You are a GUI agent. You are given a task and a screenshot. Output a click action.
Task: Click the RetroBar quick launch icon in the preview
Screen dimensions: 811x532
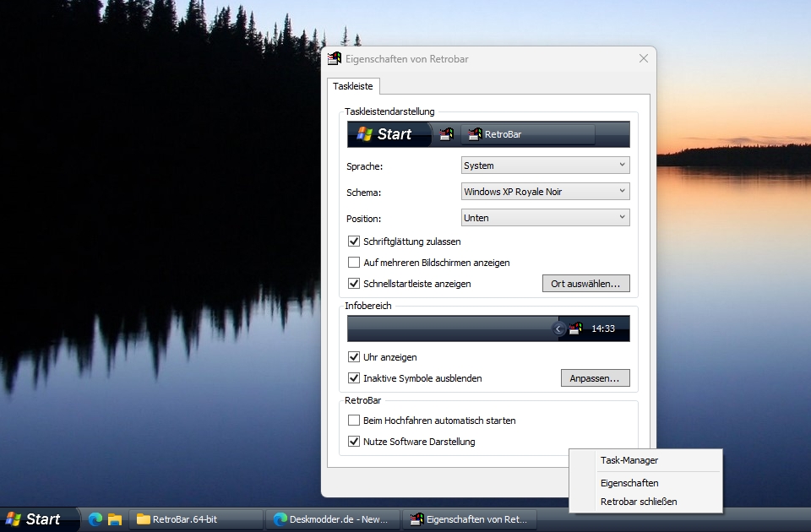(x=447, y=133)
